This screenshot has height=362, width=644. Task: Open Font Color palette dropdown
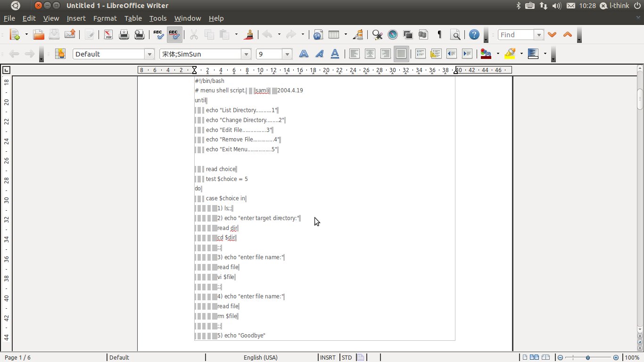498,54
